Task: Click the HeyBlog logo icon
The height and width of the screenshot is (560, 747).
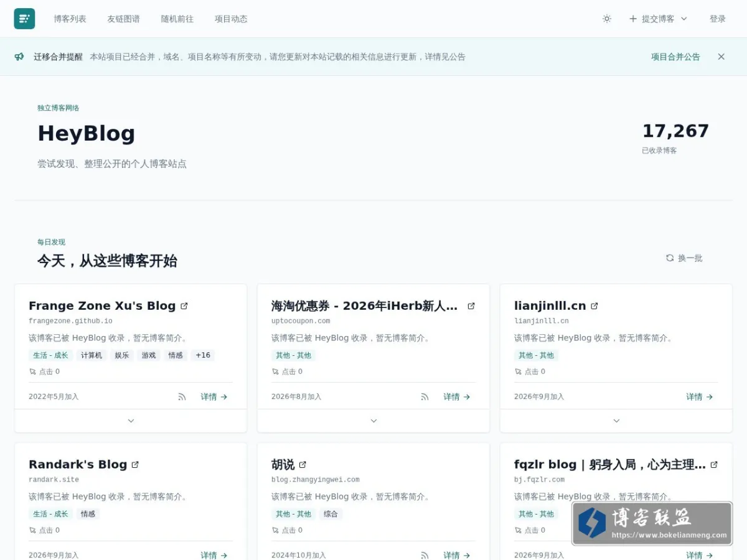Action: 24,19
